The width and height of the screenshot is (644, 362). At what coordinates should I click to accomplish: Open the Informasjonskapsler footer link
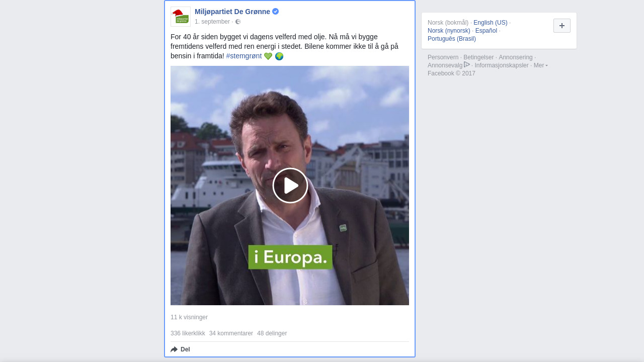[502, 65]
